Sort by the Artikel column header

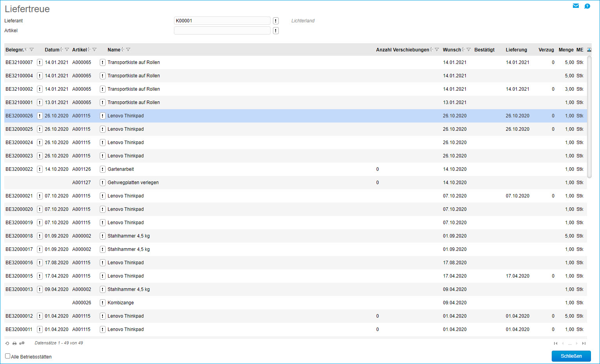pyautogui.click(x=79, y=50)
